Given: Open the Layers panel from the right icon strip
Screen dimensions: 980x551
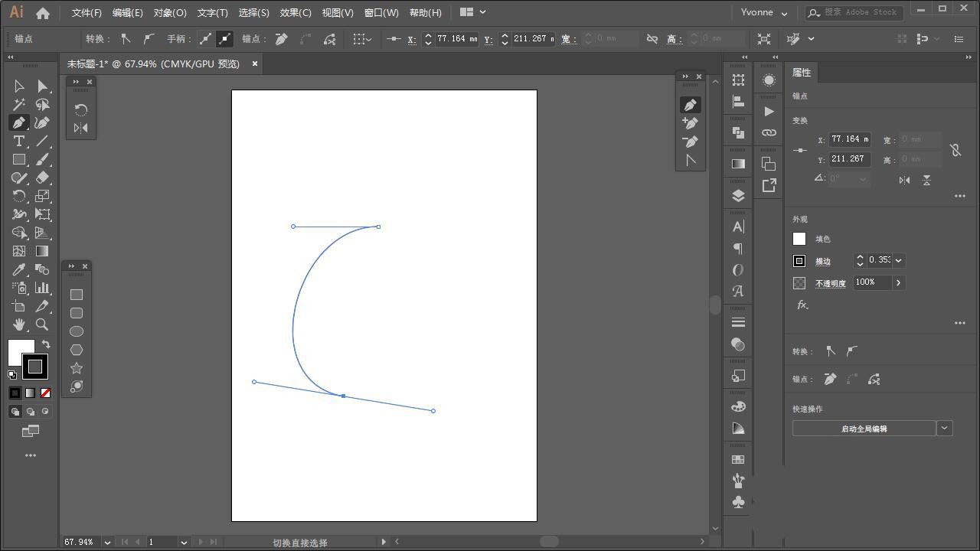Looking at the screenshot, I should pyautogui.click(x=737, y=195).
